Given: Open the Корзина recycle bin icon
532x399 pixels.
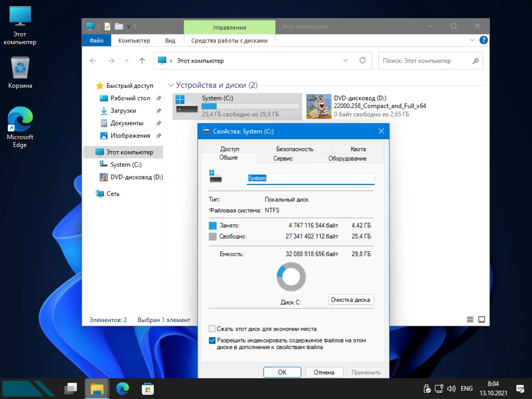Looking at the screenshot, I should coord(20,73).
